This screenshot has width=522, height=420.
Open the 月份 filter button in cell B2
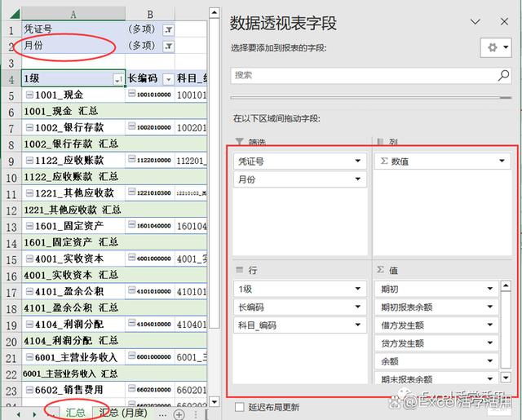pyautogui.click(x=169, y=46)
